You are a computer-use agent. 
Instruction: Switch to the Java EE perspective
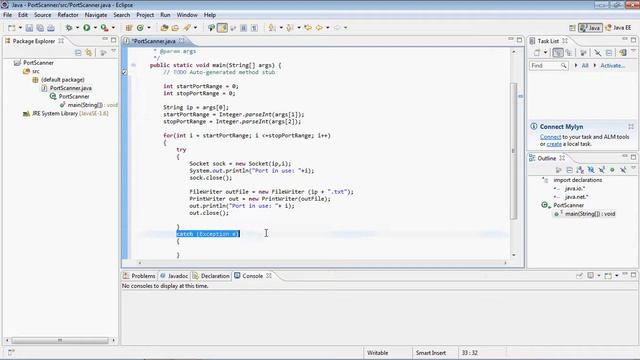pyautogui.click(x=619, y=28)
